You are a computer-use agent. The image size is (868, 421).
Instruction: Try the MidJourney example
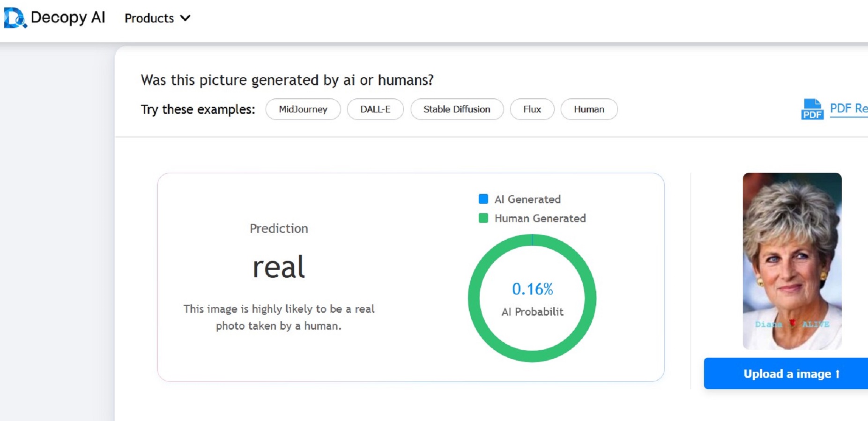click(303, 109)
